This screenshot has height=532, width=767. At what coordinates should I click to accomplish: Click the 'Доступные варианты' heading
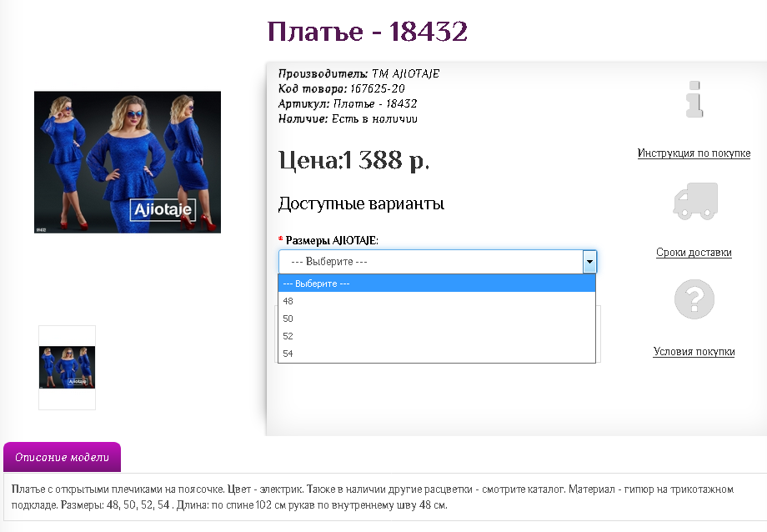pos(361,203)
